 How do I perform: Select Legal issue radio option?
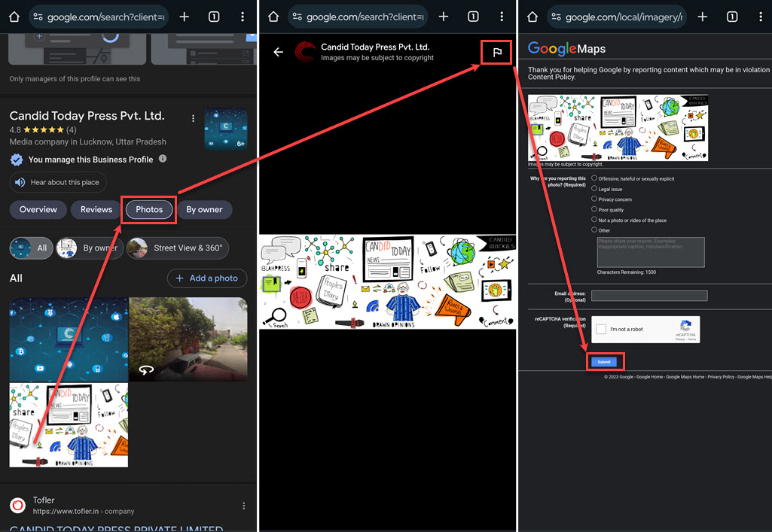pos(594,188)
